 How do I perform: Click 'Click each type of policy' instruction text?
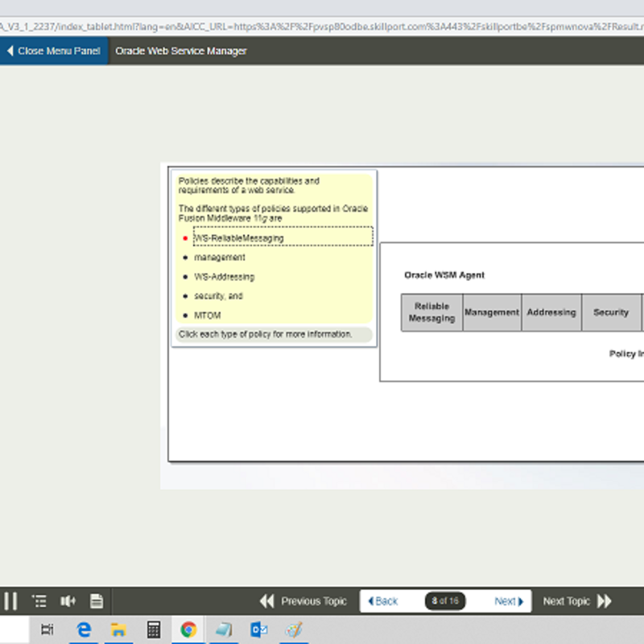[x=266, y=334]
